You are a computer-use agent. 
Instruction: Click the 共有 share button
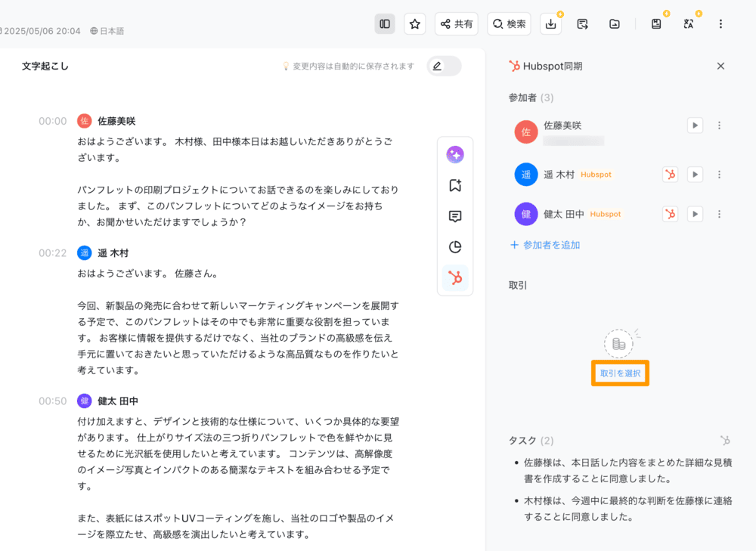point(457,23)
